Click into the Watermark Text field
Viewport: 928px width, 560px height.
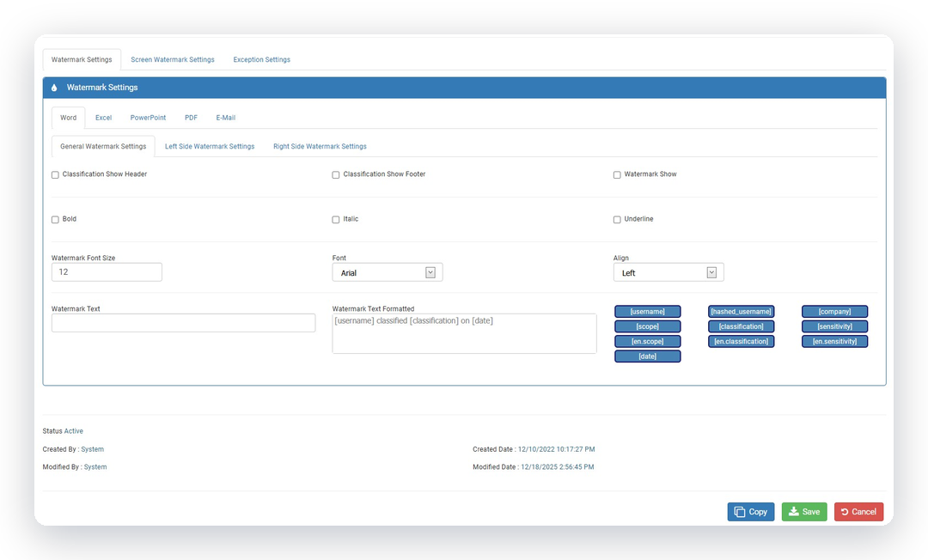[x=184, y=323]
